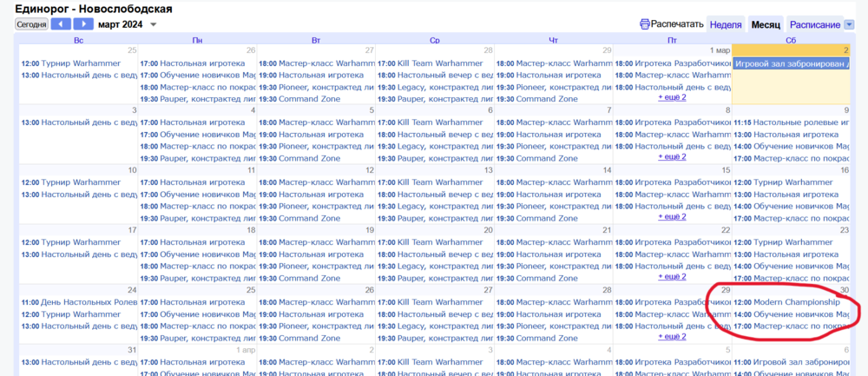Open the dropdown arrow beside Расписание

coord(850,25)
